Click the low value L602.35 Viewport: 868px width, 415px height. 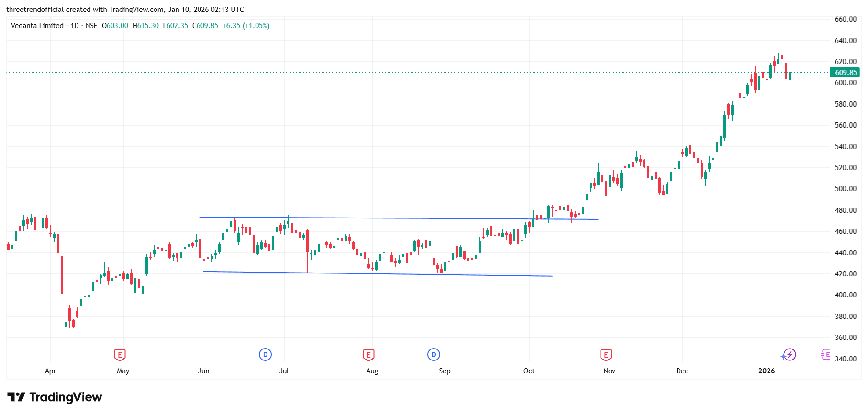(176, 26)
